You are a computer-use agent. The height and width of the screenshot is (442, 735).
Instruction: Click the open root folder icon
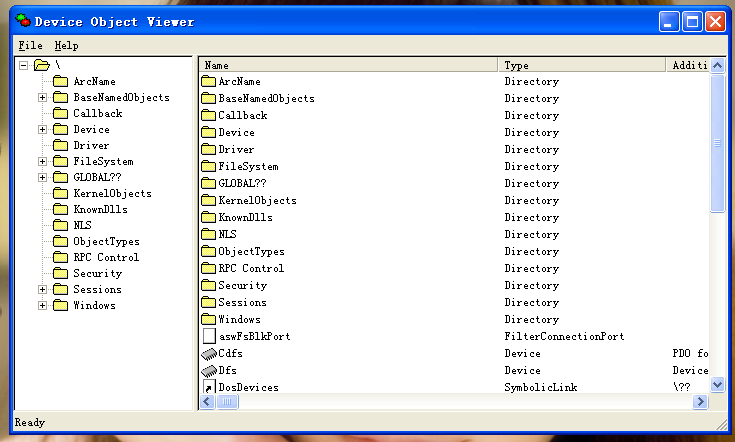(x=42, y=65)
